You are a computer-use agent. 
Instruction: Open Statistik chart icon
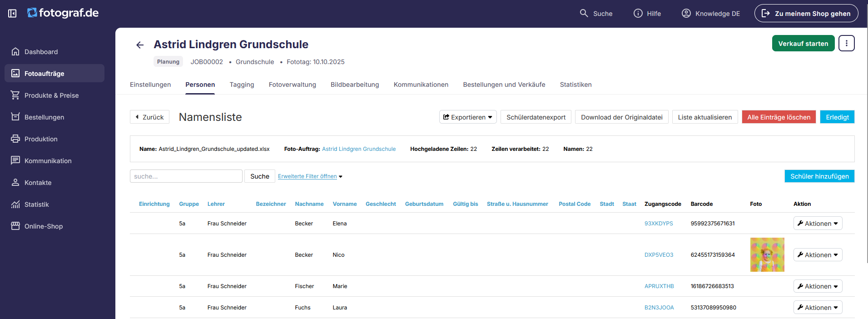coord(15,204)
